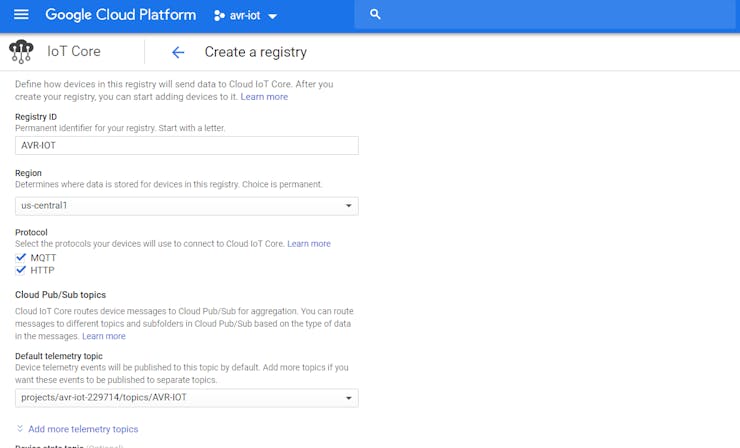
Task: Open the avr-iot project selector dropdown
Action: [x=245, y=16]
